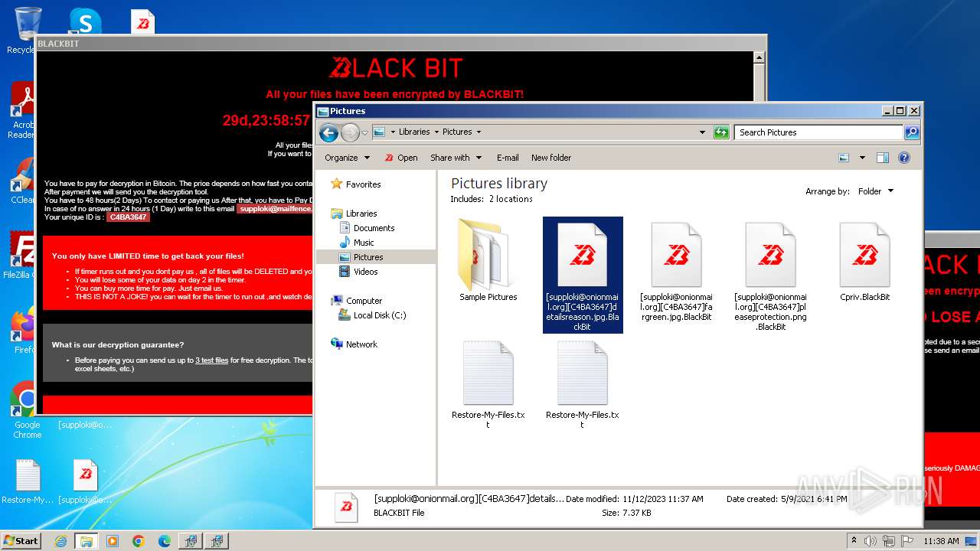Open Windows Media Player from taskbar
This screenshot has height=551, width=980.
pyautogui.click(x=113, y=541)
